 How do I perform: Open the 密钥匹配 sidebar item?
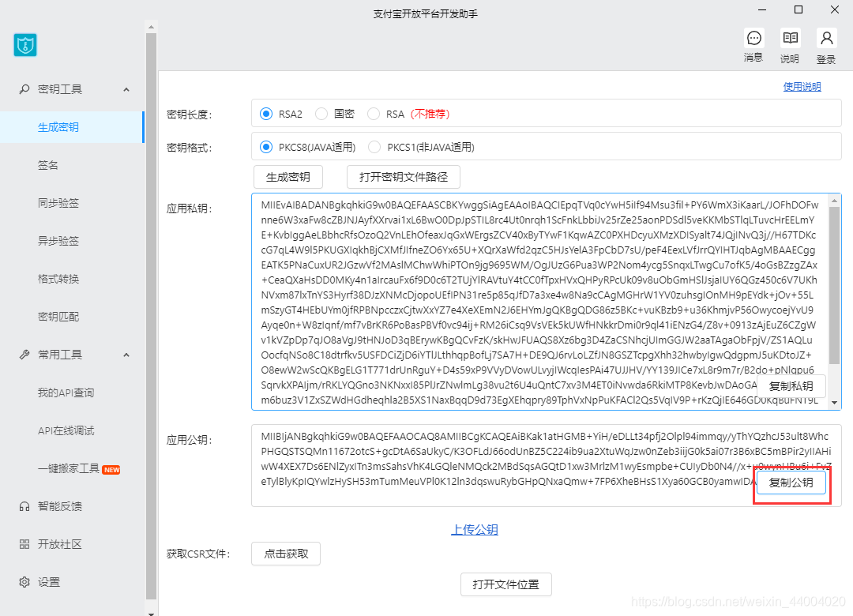pyautogui.click(x=72, y=317)
